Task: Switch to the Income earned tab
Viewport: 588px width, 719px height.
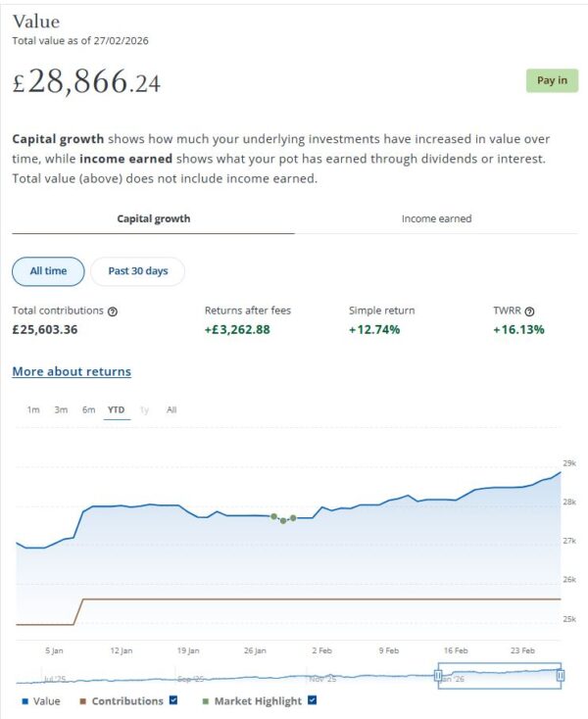Action: point(436,218)
